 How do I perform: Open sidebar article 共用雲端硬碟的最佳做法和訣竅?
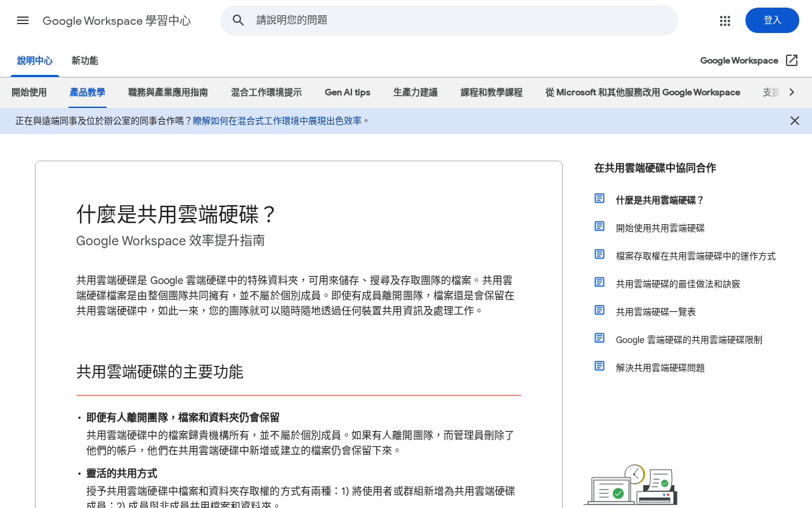tap(678, 284)
